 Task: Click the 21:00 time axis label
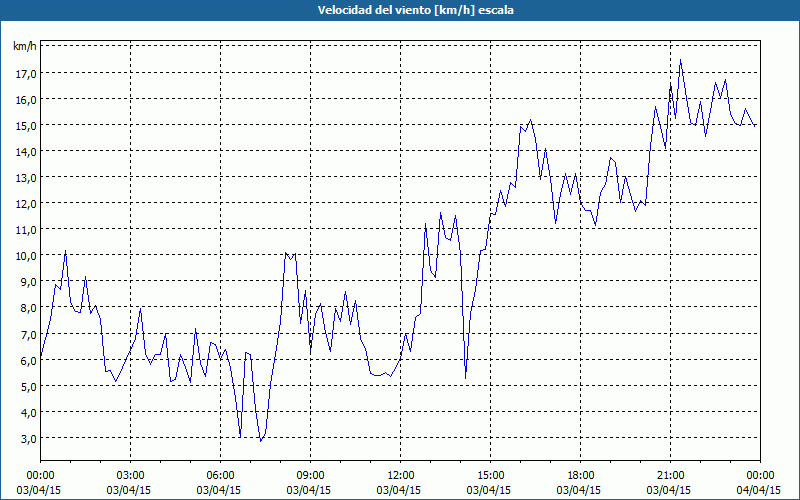[670, 476]
